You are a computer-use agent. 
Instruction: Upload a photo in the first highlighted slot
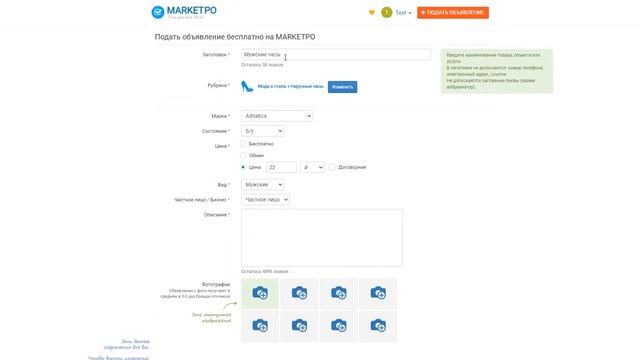point(260,293)
